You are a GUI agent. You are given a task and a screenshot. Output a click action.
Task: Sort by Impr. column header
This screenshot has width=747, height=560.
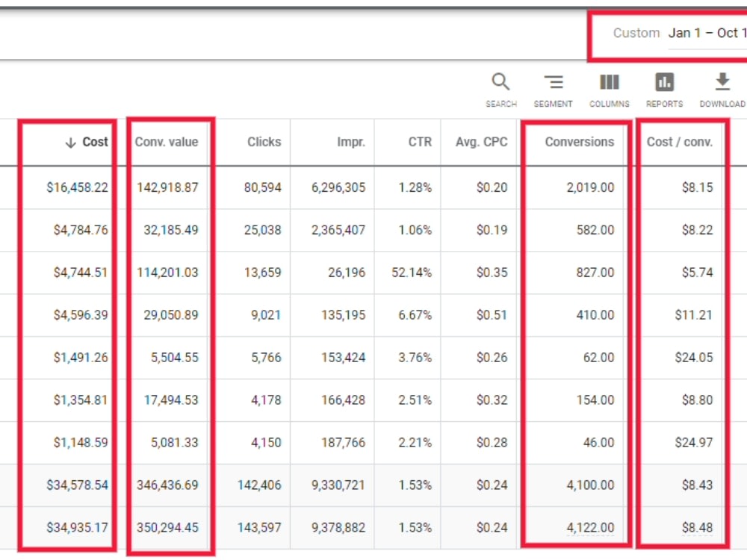(x=350, y=142)
